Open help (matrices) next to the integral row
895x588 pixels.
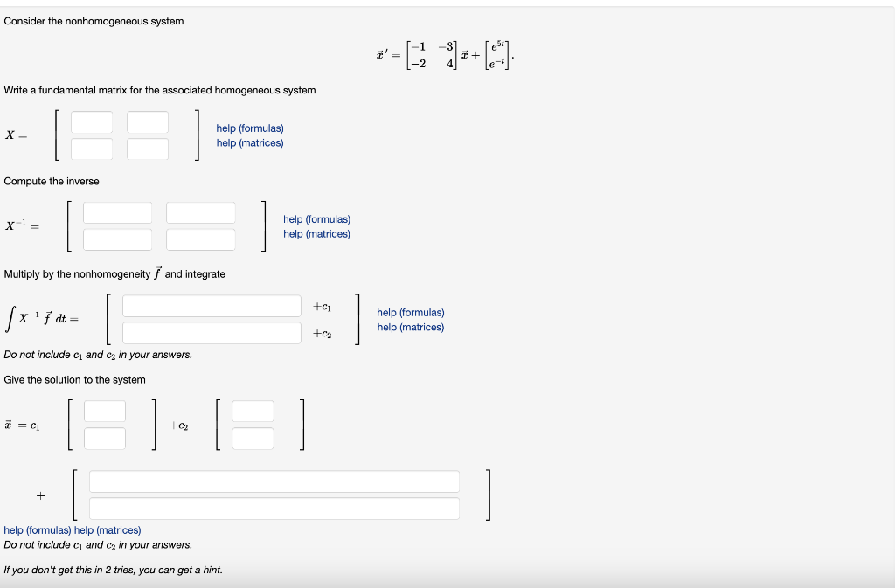[x=409, y=327]
